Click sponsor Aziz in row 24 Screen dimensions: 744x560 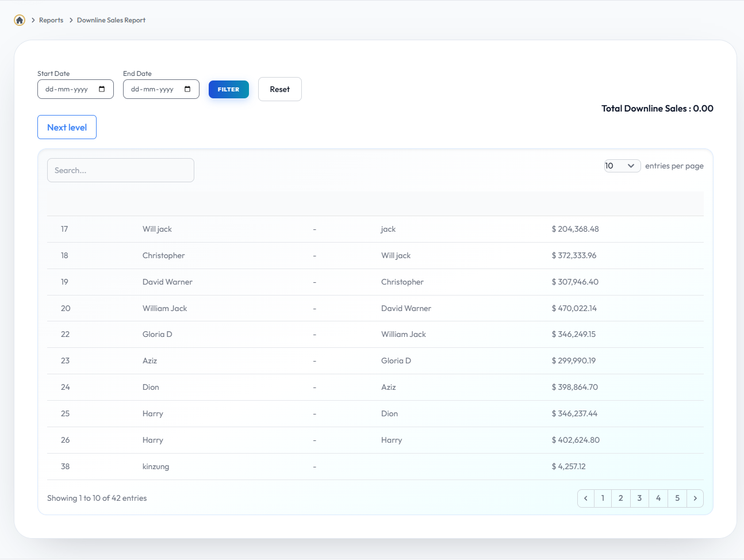[x=389, y=387]
